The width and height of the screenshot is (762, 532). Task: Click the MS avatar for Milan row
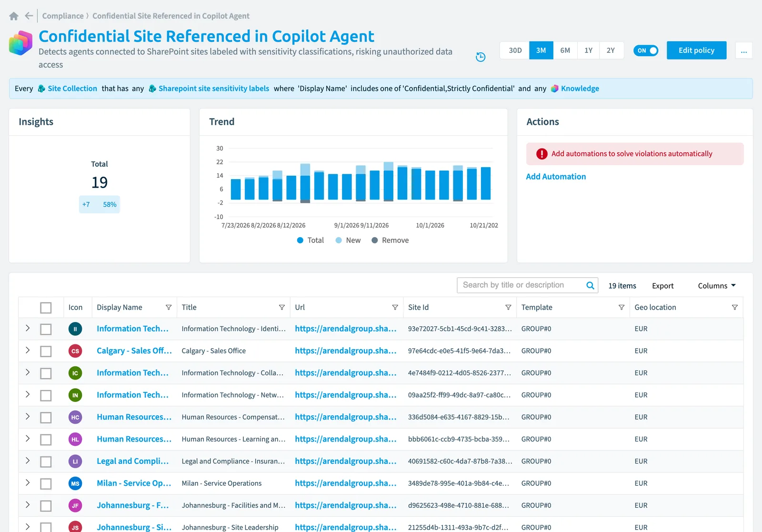[x=75, y=483]
